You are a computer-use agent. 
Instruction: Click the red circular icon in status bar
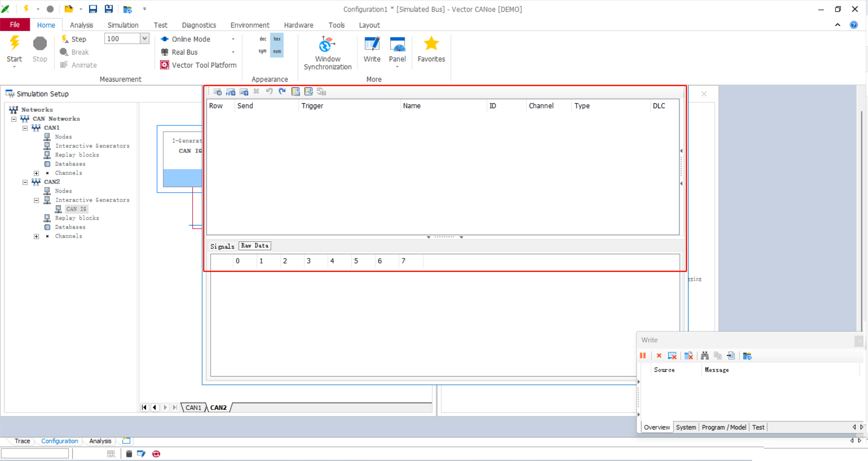pos(156,454)
